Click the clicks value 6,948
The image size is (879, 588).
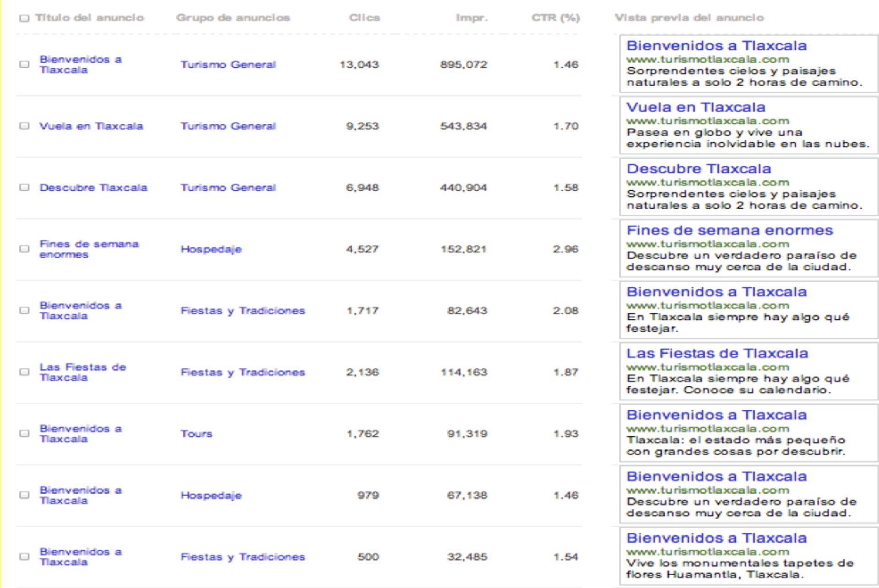pos(363,188)
